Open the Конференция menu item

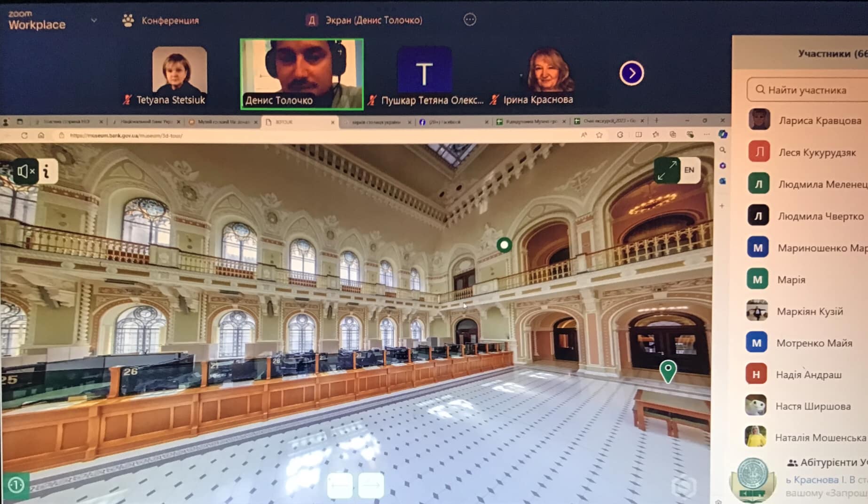pyautogui.click(x=161, y=21)
